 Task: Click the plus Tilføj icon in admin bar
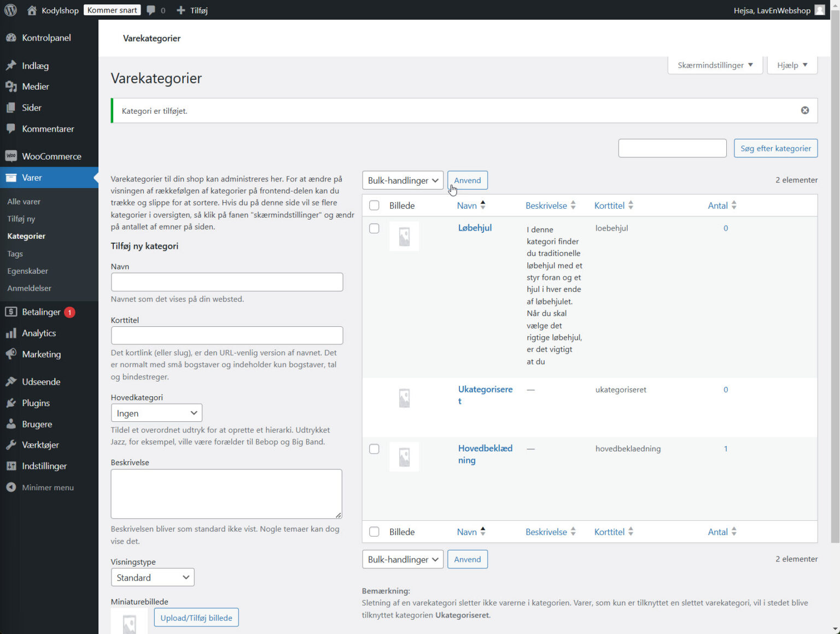(181, 10)
